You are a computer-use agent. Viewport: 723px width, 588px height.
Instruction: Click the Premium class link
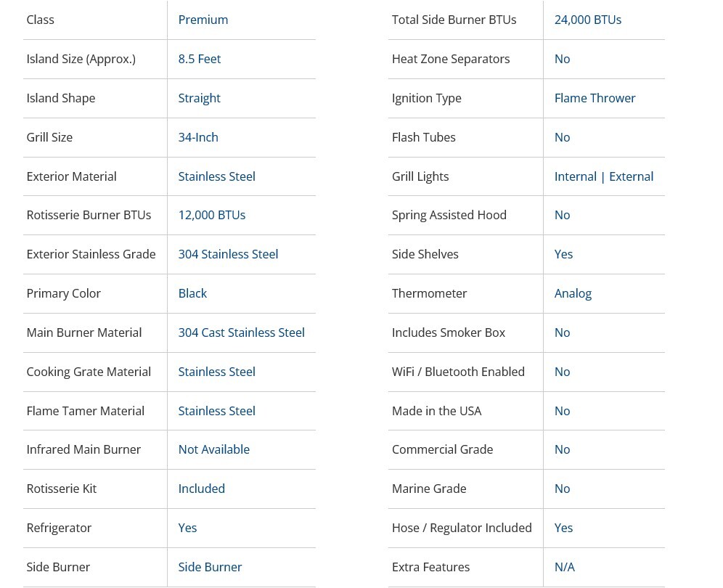(x=203, y=20)
